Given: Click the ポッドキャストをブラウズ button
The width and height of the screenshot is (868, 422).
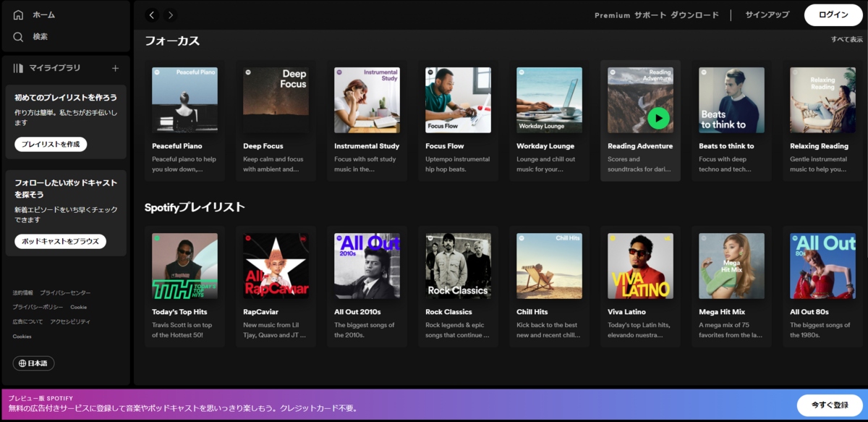Looking at the screenshot, I should pos(60,241).
